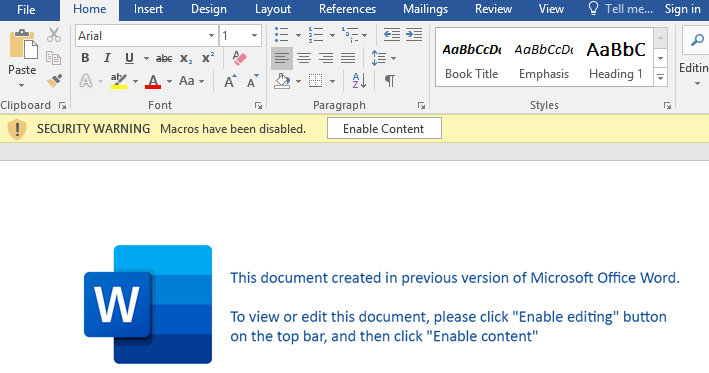Toggle Bold formatting
Screen dimensions: 709x373
85,58
